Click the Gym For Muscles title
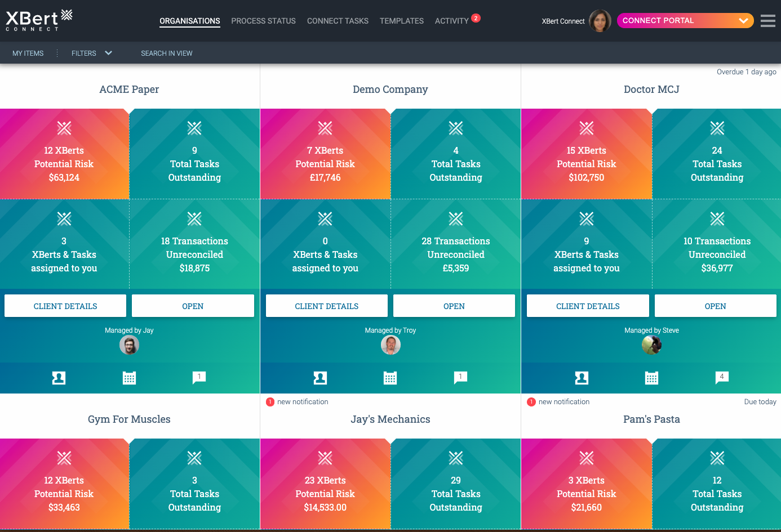 tap(129, 419)
